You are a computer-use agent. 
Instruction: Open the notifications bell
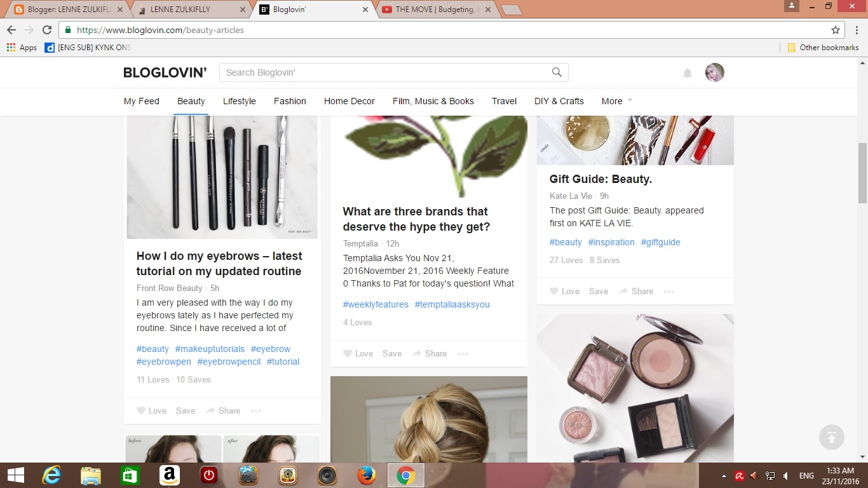(x=687, y=73)
